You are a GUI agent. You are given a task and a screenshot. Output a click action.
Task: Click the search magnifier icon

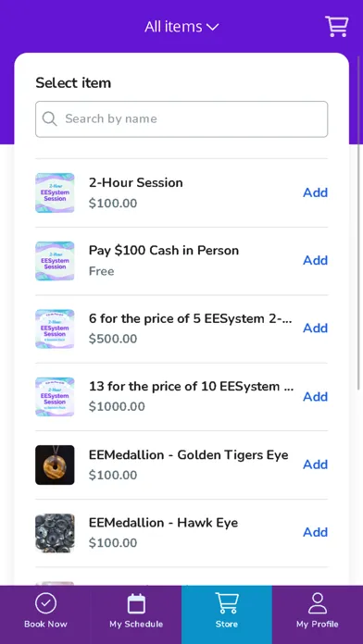pos(50,119)
